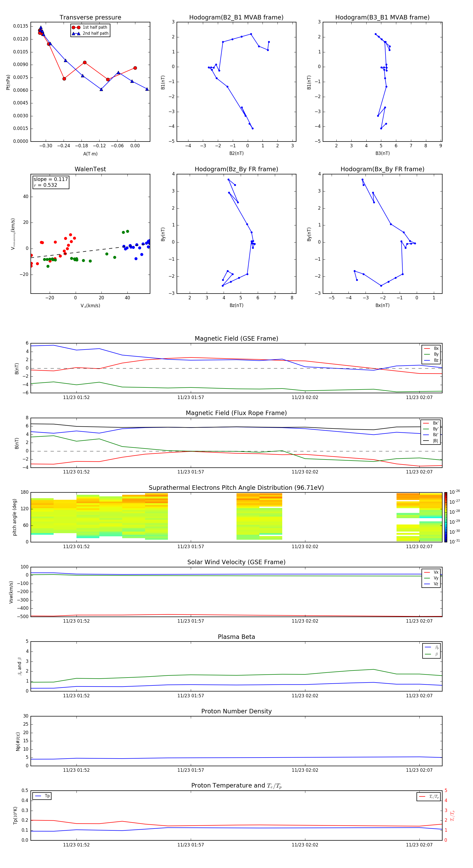Click the green β entry in Plasma Beta legend
This screenshot has width=473, height=868.
(x=432, y=654)
